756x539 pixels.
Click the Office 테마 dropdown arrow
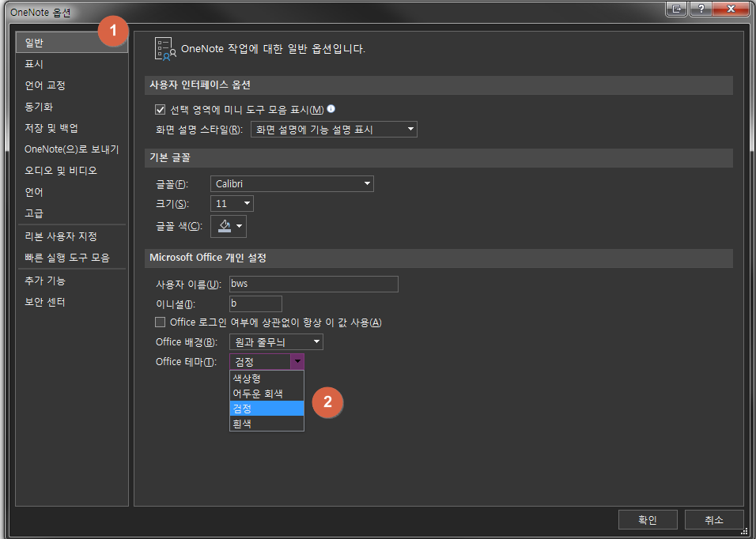297,361
